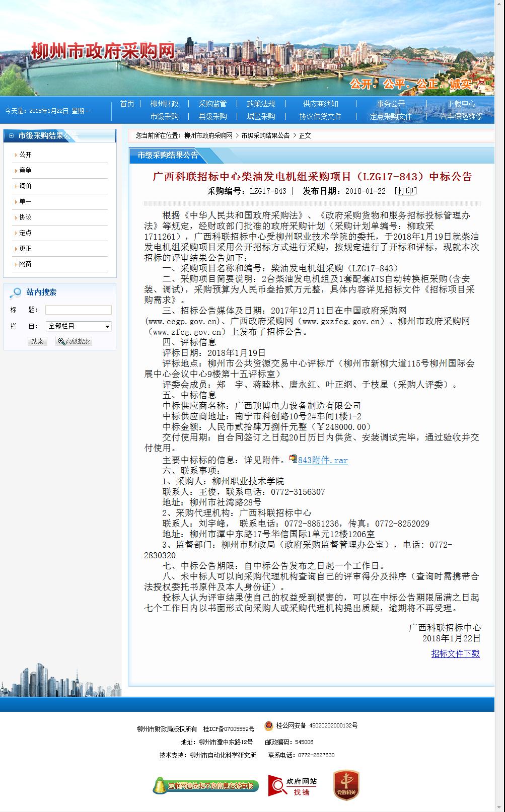Image resolution: width=505 pixels, height=812 pixels.
Task: Go to 采购监管 menu item
Action: (212, 104)
